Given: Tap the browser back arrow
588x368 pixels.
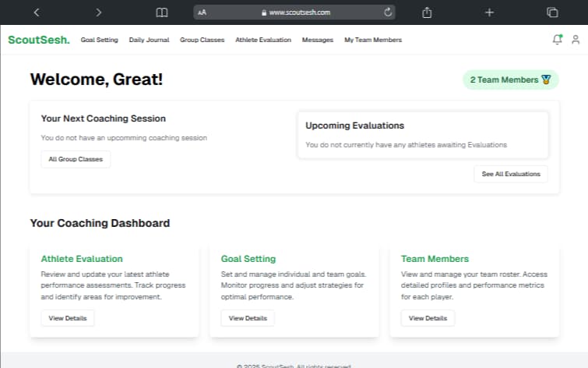Looking at the screenshot, I should click(x=37, y=12).
